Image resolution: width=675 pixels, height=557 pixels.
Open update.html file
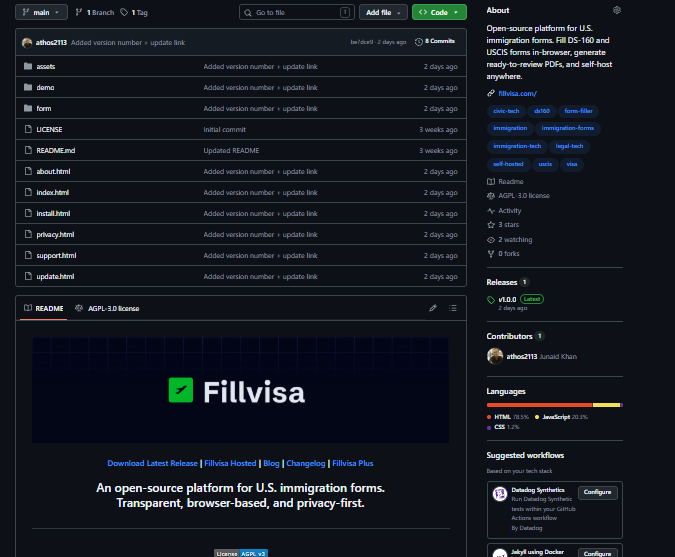(x=55, y=277)
